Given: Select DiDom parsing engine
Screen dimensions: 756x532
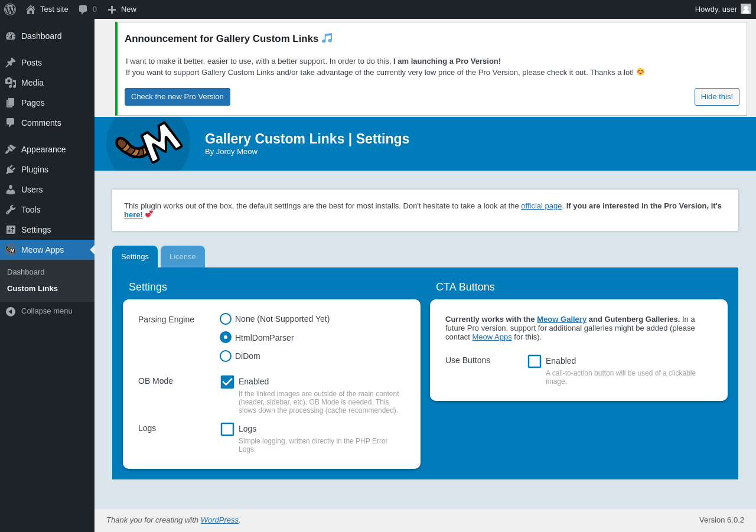Looking at the screenshot, I should [x=226, y=356].
